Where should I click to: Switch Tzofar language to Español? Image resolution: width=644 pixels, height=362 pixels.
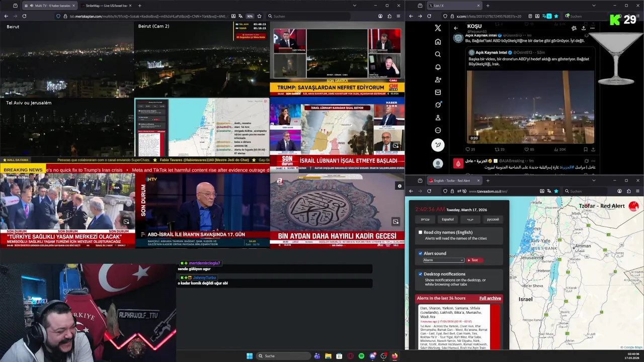point(448,219)
